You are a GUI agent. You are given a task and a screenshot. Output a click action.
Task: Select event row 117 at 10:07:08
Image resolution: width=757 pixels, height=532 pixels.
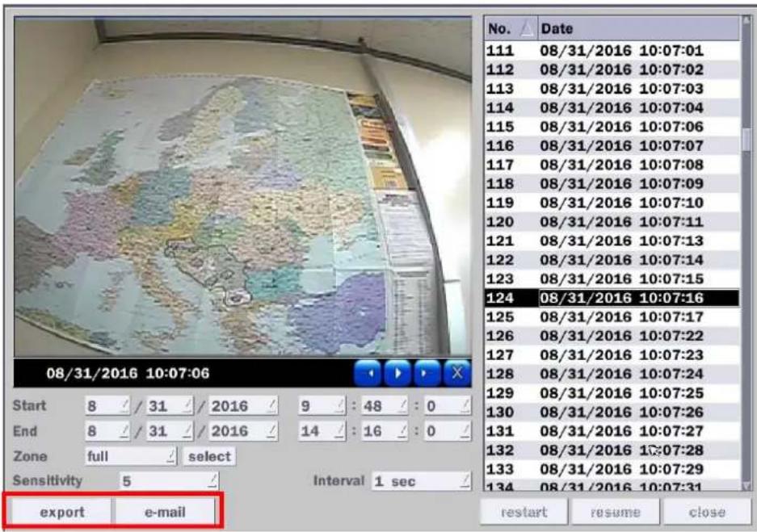(612, 165)
